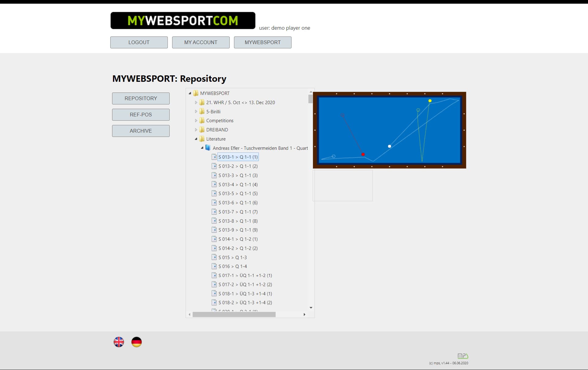588x370 pixels.
Task: Click the mps logo in footer
Action: pos(463,356)
